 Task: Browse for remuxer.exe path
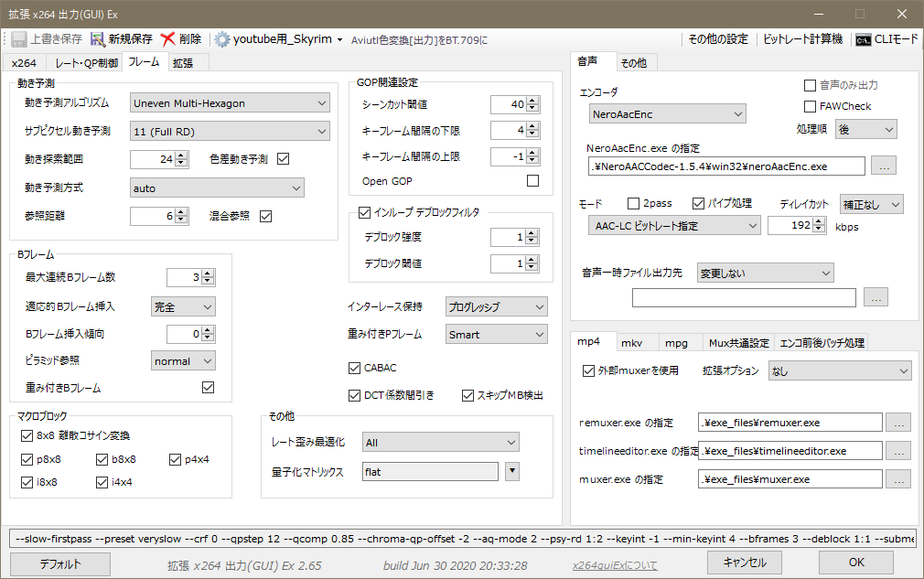point(898,423)
